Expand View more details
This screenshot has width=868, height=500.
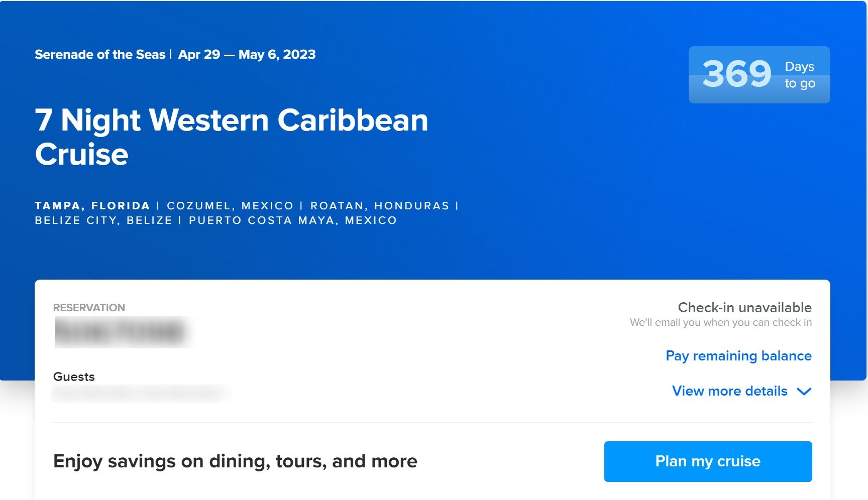click(730, 391)
